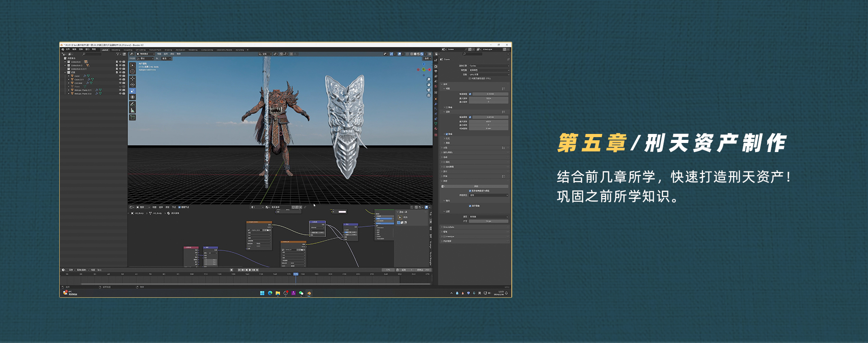The width and height of the screenshot is (868, 343).
Task: Open Modifier wrench properties tab
Action: click(436, 104)
